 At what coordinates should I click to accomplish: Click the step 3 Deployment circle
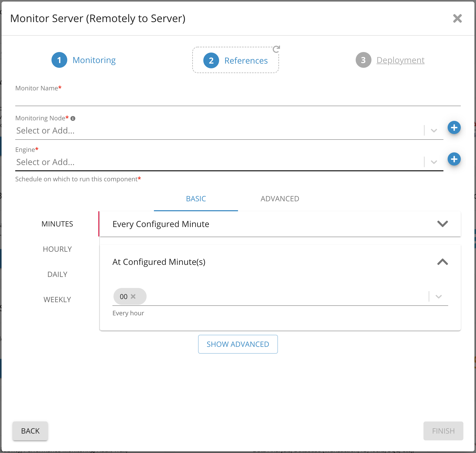click(x=363, y=60)
